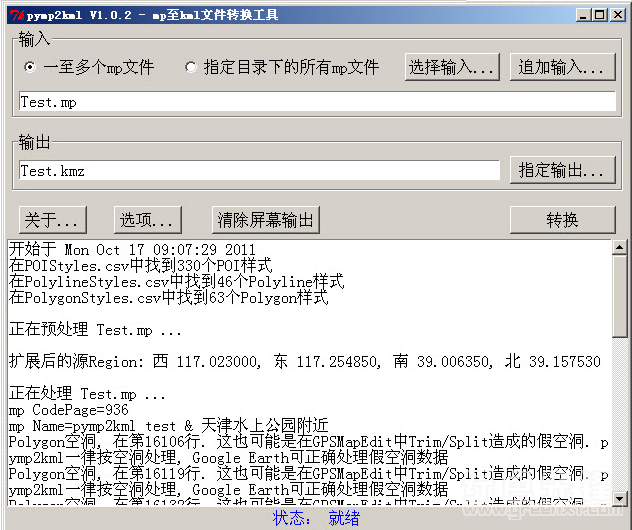The width and height of the screenshot is (632, 530).
Task: Maximize the pymp2kml window
Action: coord(602,15)
